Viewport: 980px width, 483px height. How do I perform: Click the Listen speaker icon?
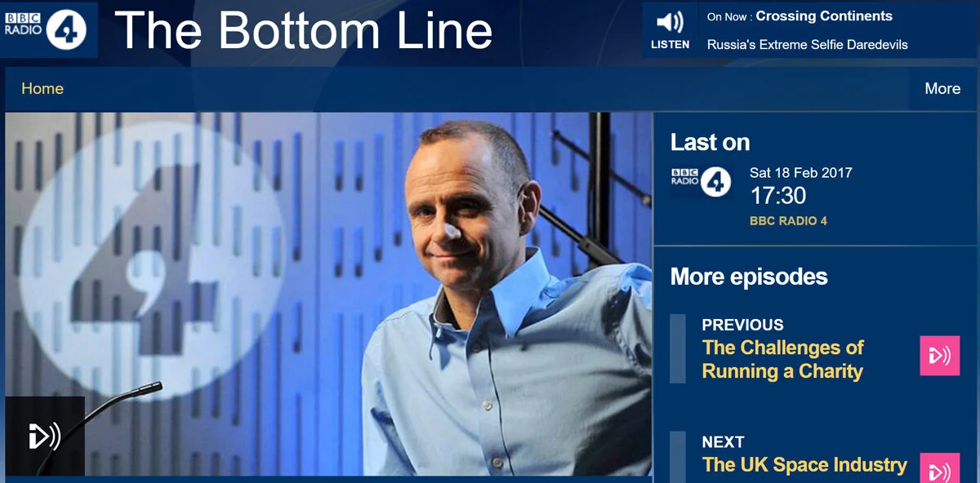(670, 22)
